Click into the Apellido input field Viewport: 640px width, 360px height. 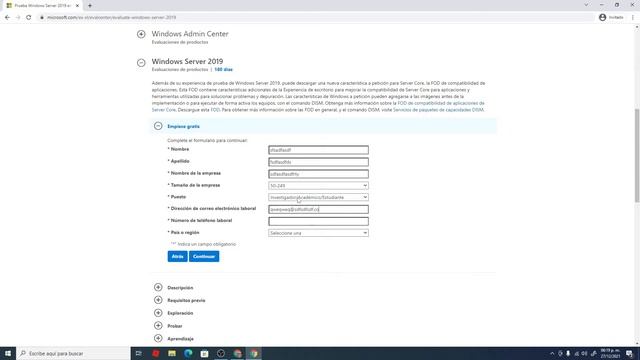tap(318, 162)
